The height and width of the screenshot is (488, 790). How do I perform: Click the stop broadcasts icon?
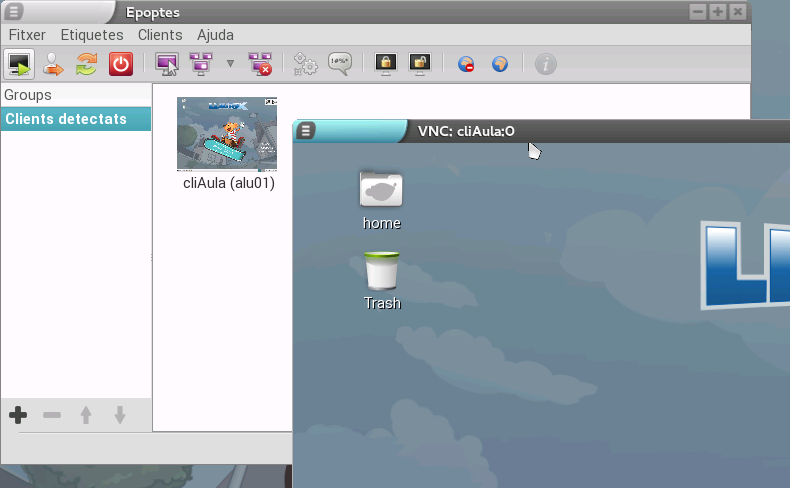click(x=260, y=64)
